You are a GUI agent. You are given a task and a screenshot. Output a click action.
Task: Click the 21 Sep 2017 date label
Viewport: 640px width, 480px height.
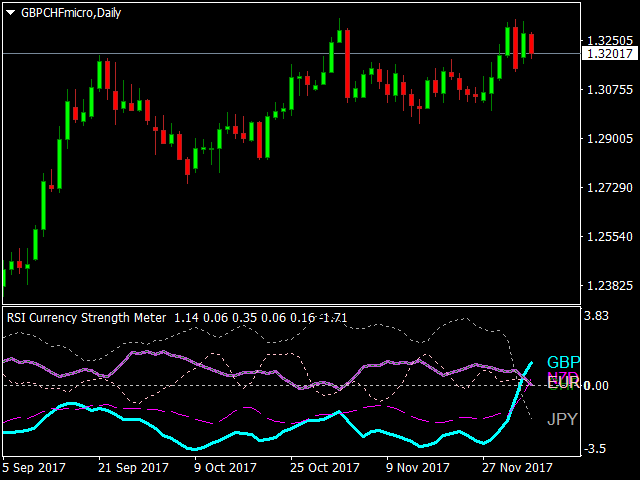point(131,467)
